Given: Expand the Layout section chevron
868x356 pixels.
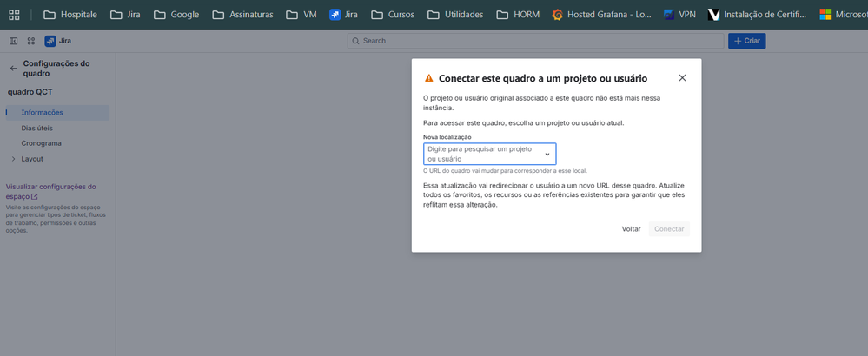Looking at the screenshot, I should pos(13,159).
